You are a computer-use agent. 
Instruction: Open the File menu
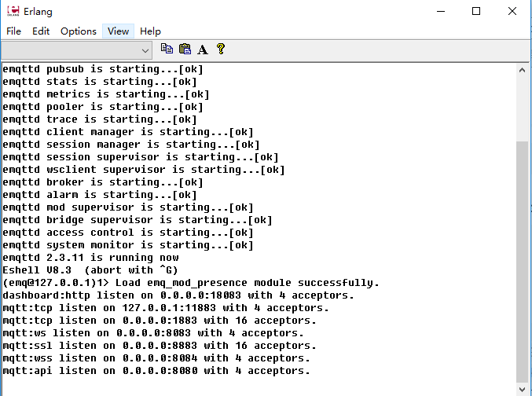pos(13,31)
